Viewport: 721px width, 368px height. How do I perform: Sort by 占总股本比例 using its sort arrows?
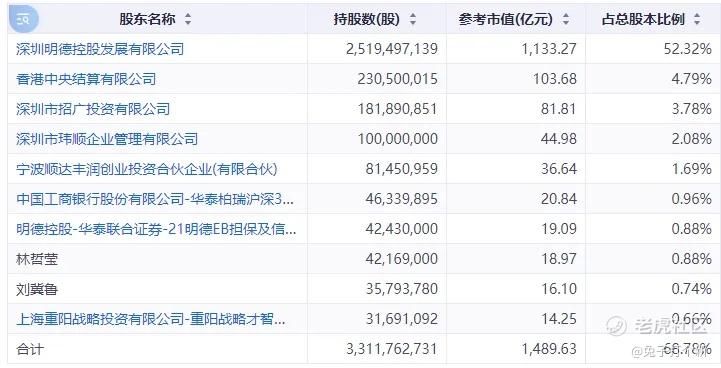click(x=697, y=19)
